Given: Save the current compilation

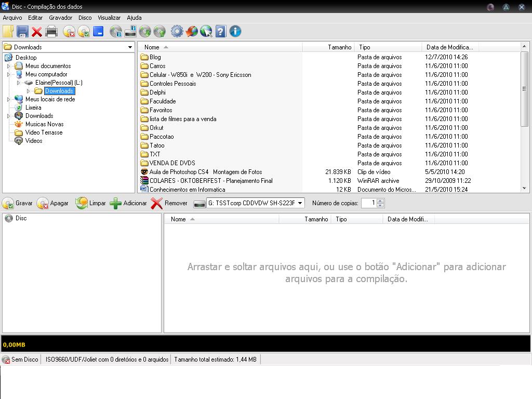Looking at the screenshot, I should [22, 32].
